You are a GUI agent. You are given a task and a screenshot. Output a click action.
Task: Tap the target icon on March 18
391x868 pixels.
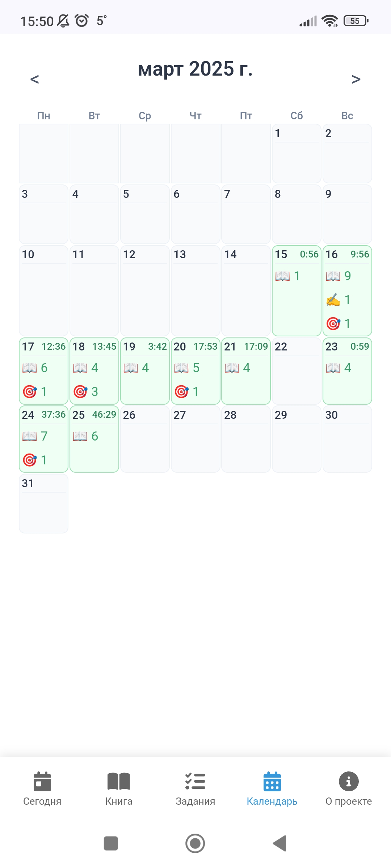pyautogui.click(x=80, y=392)
